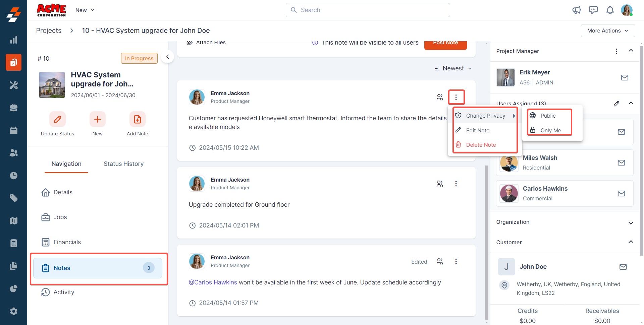Click the New plus icon button

click(98, 119)
